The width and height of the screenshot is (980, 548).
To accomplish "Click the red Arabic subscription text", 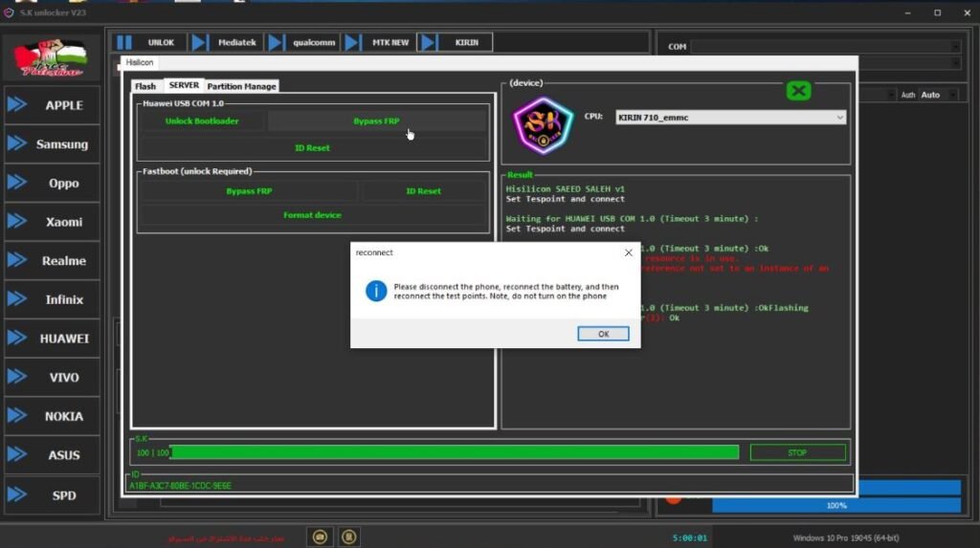I will (226, 538).
